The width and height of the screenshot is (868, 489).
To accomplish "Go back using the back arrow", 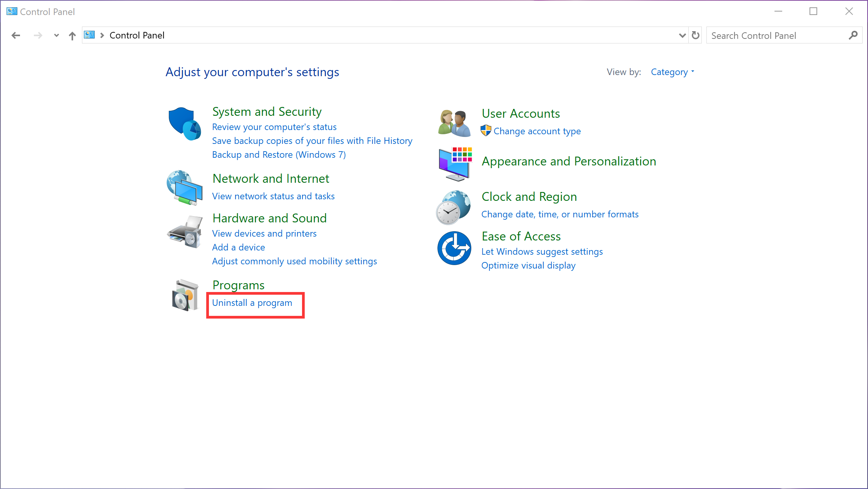I will click(16, 35).
